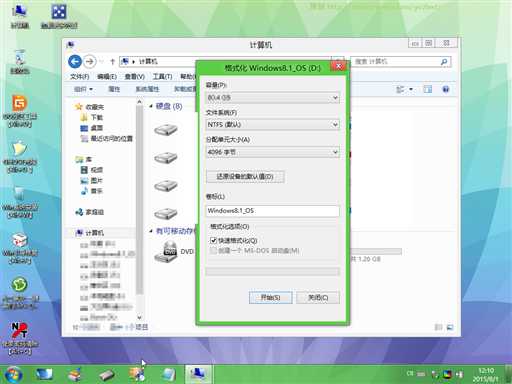Open the disk drive icon on the taskbar
Image resolution: width=512 pixels, height=384 pixels.
click(107, 375)
